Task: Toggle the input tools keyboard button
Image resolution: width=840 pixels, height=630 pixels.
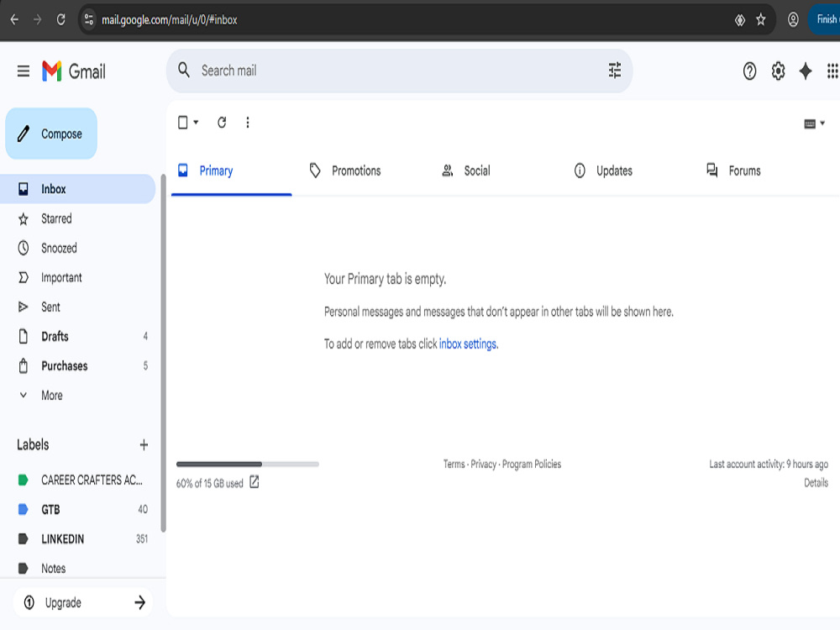Action: [810, 123]
